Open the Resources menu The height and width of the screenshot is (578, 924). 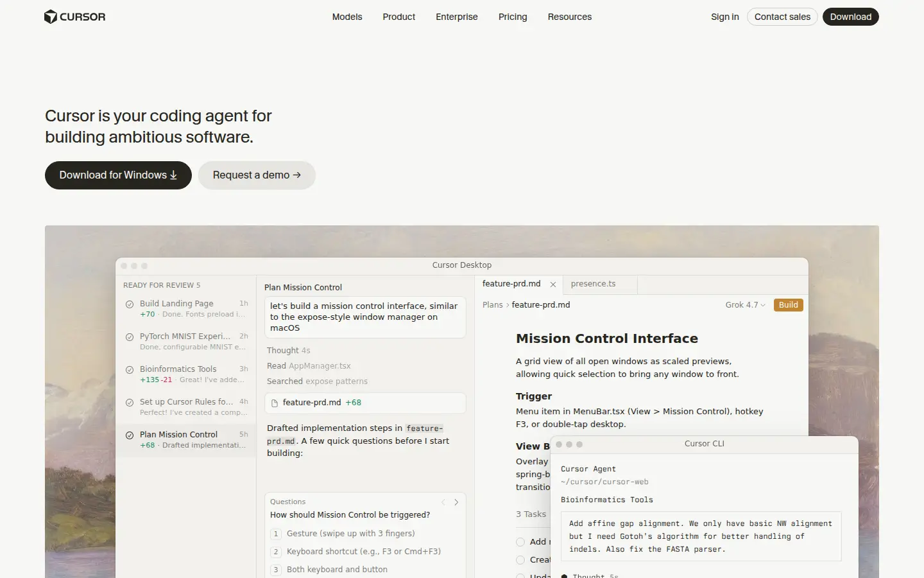click(x=570, y=17)
